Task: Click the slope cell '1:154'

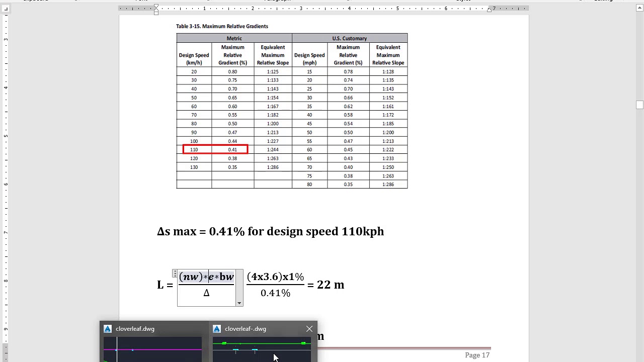Action: coord(273,98)
